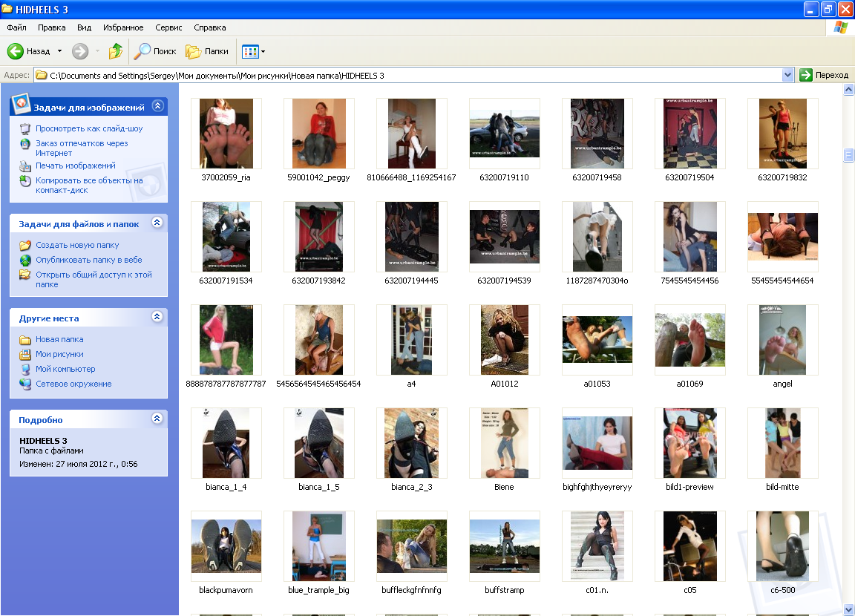
Task: Click the network icon beside Сетевое окружение
Action: coord(25,384)
